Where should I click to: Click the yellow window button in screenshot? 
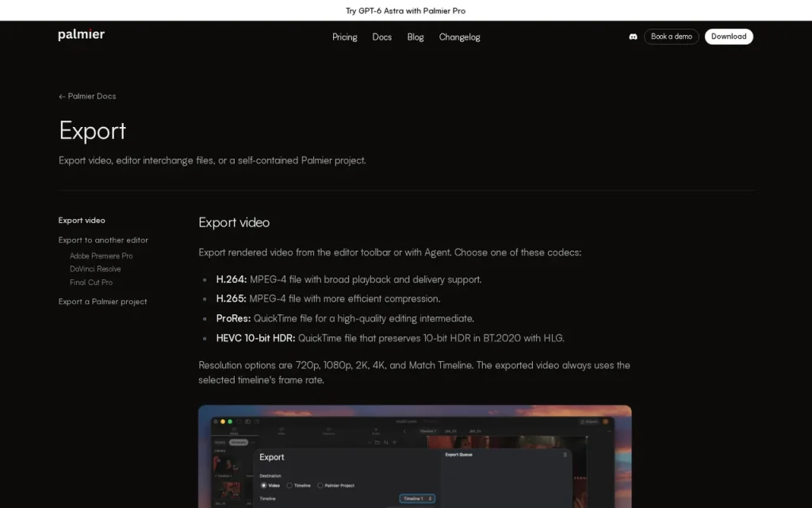223,421
